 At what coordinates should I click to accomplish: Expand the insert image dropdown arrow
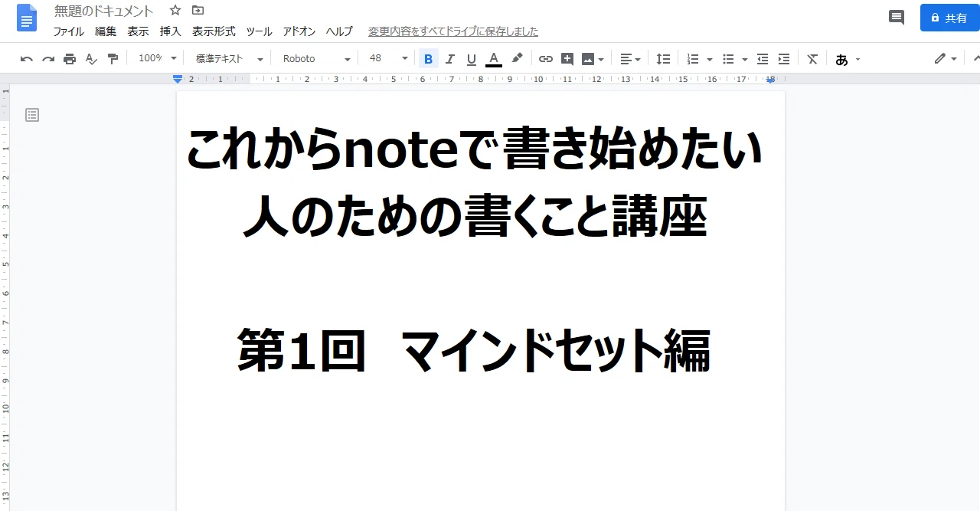(x=601, y=59)
